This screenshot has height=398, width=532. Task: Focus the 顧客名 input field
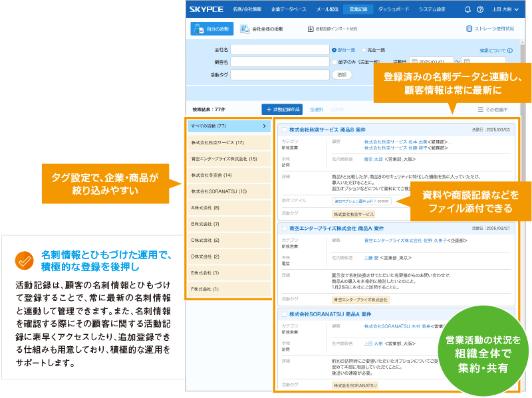(280, 62)
